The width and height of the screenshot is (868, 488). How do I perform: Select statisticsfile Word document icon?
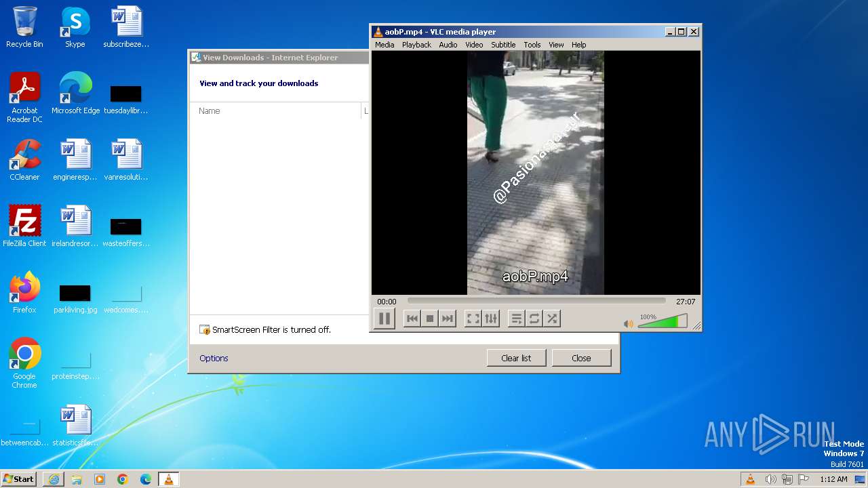(75, 426)
